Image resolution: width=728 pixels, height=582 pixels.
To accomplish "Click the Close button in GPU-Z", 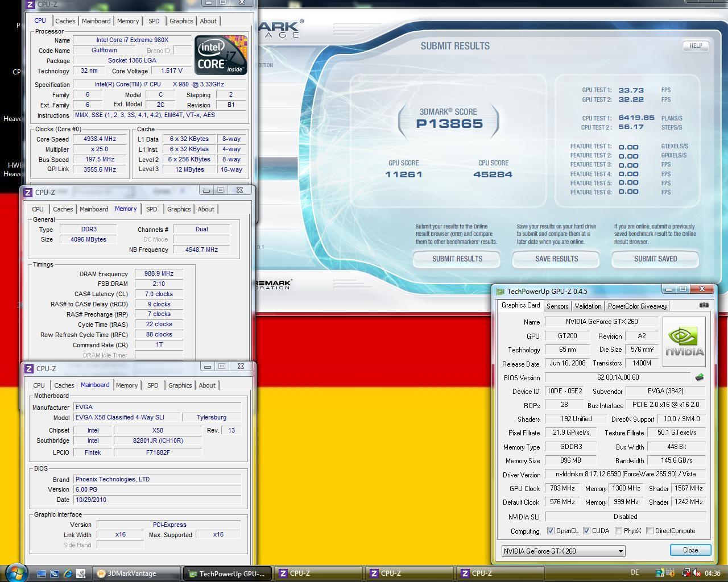I will point(690,550).
